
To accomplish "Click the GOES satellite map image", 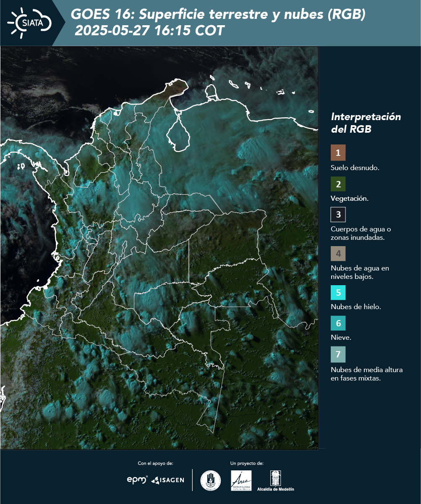I will click(x=160, y=248).
